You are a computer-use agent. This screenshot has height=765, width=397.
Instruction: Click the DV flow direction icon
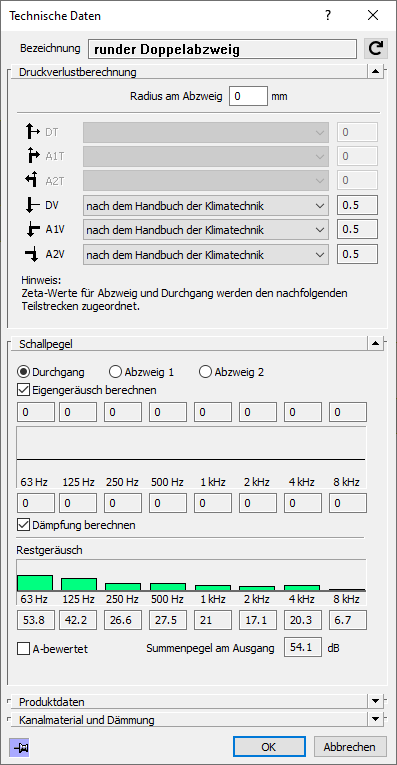32,205
